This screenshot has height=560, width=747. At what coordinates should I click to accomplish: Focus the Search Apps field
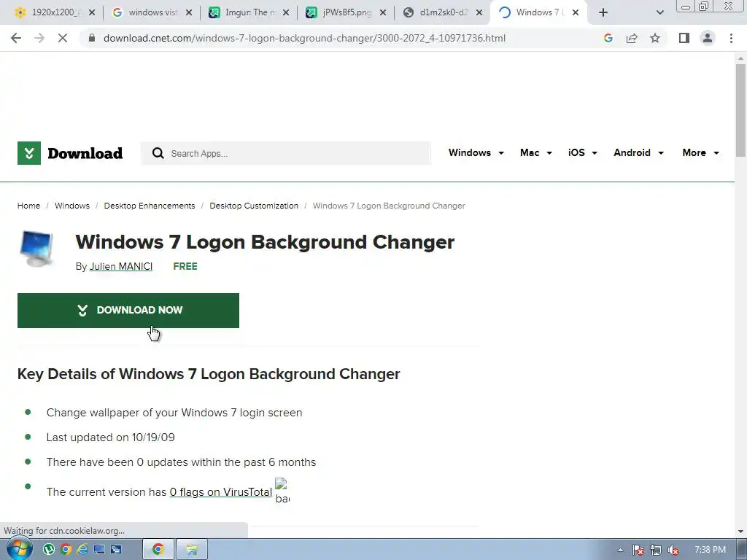pyautogui.click(x=286, y=153)
